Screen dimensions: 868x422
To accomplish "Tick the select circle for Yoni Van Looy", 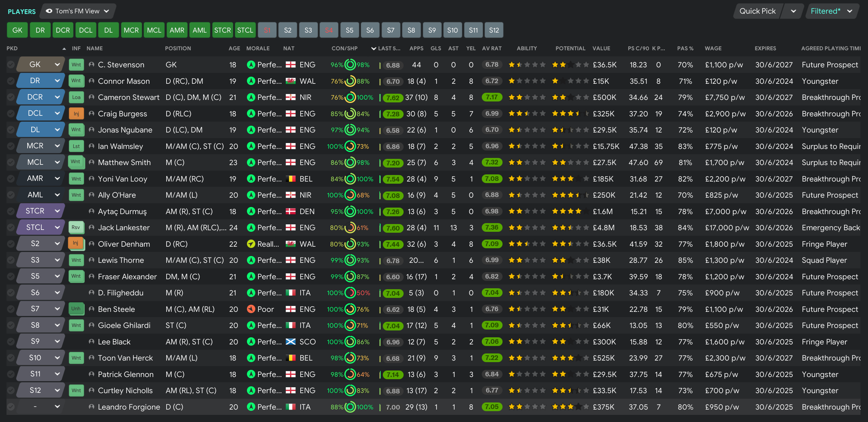I will [x=11, y=179].
